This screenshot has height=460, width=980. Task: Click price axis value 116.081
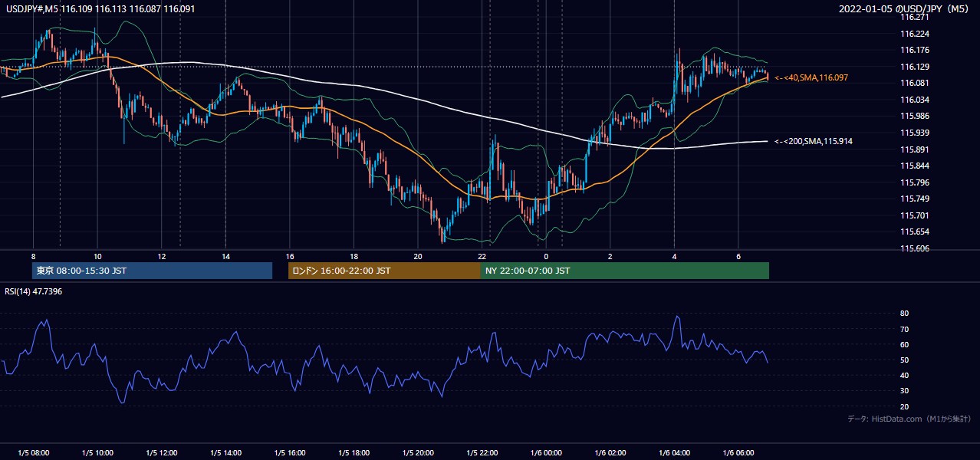click(x=915, y=83)
